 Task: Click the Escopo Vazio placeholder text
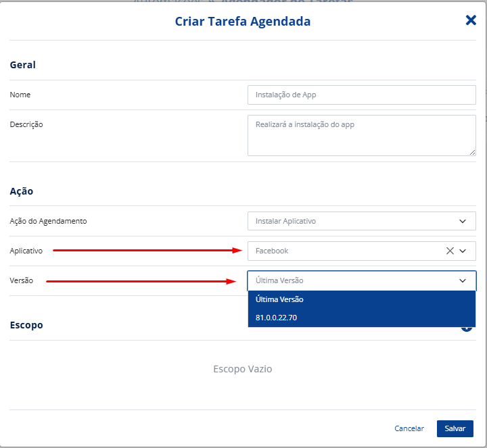click(242, 369)
